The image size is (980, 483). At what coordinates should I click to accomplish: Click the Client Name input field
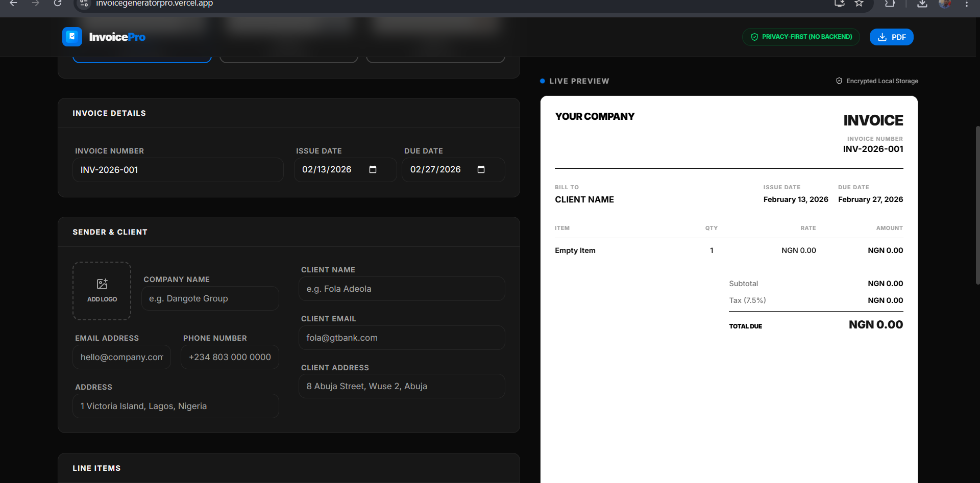pos(402,289)
